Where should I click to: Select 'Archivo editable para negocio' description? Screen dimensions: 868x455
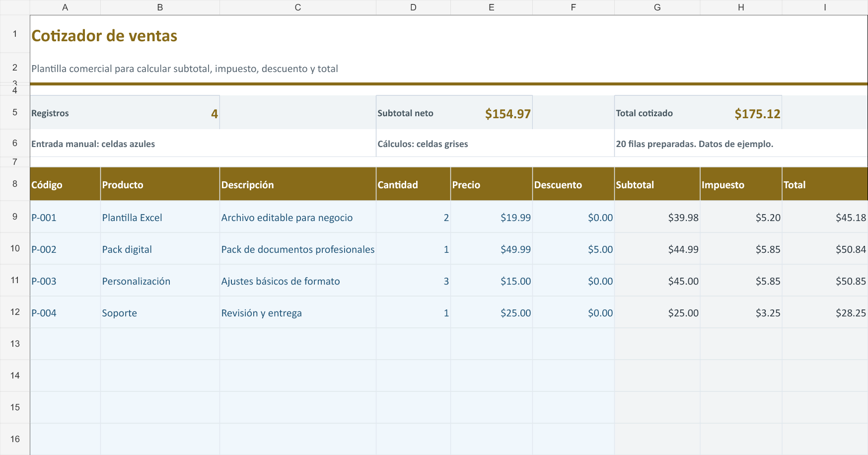[298, 217]
